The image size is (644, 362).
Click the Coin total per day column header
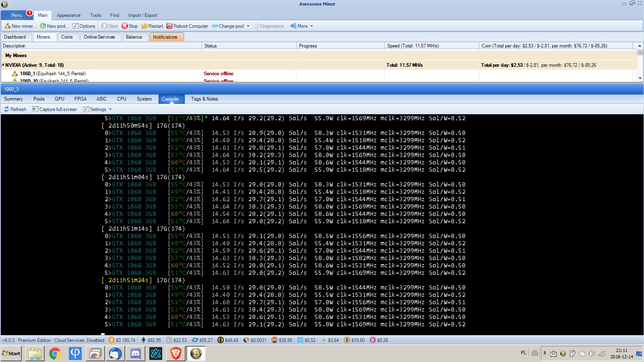(x=556, y=46)
